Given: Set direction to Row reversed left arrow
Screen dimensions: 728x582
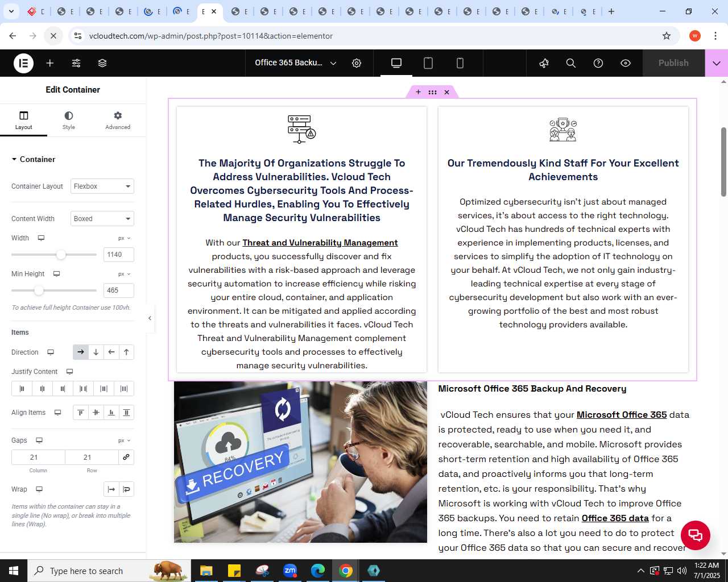Looking at the screenshot, I should coord(111,352).
